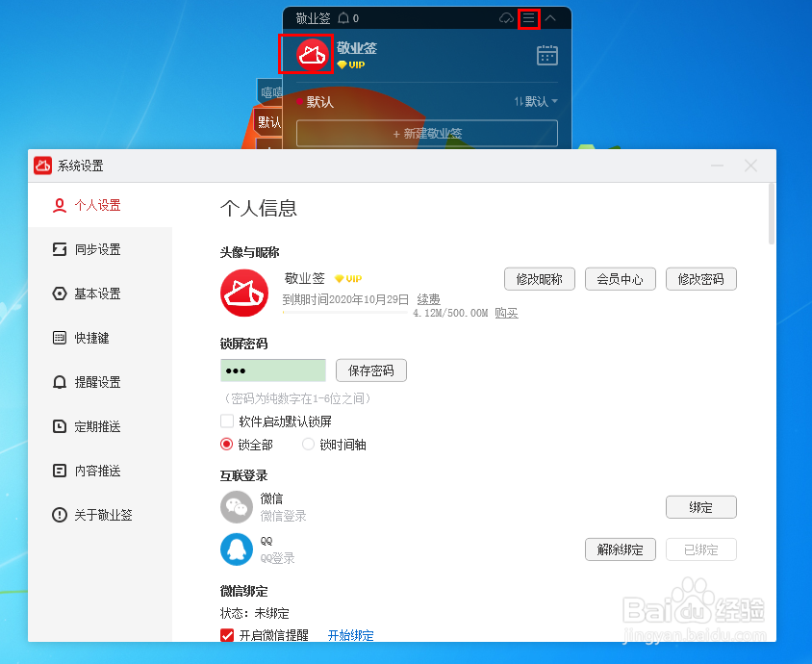Click the 会员中心 button
Image resolution: width=812 pixels, height=664 pixels.
coord(621,279)
